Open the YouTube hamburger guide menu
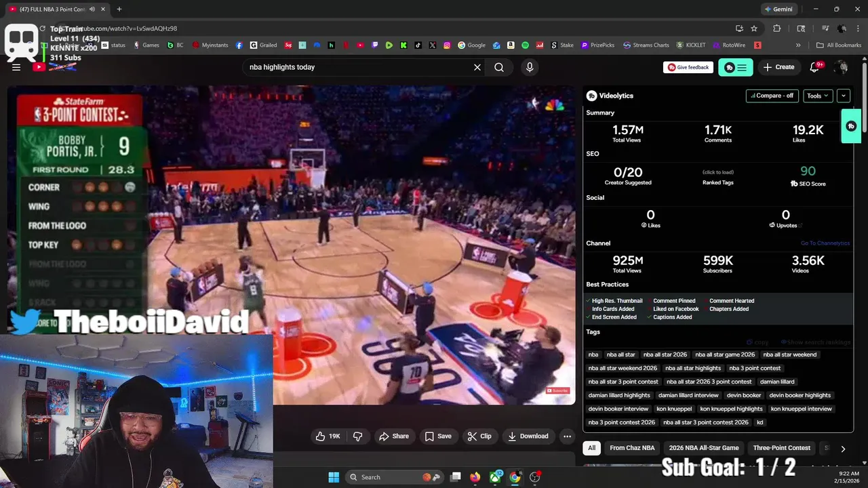Viewport: 868px width, 488px height. click(x=16, y=67)
